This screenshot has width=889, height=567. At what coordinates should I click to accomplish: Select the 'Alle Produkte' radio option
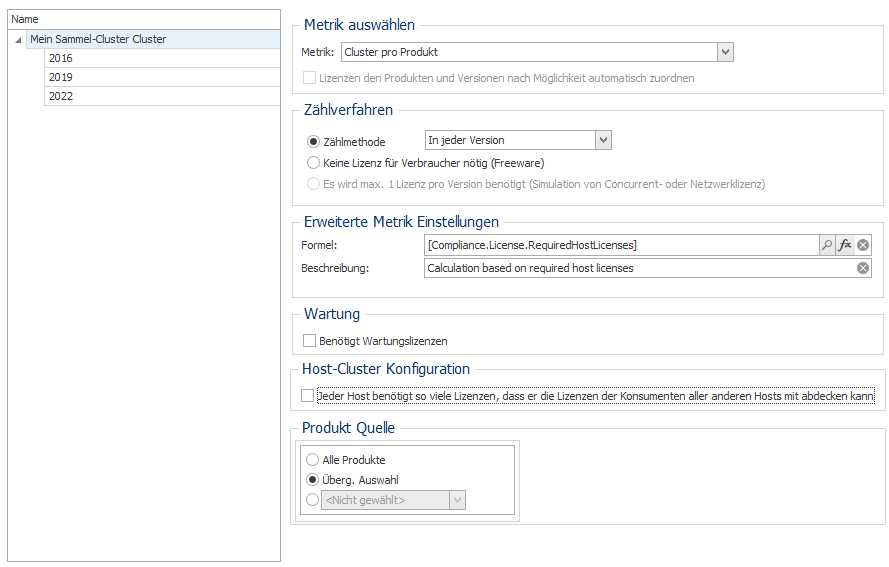(312, 459)
